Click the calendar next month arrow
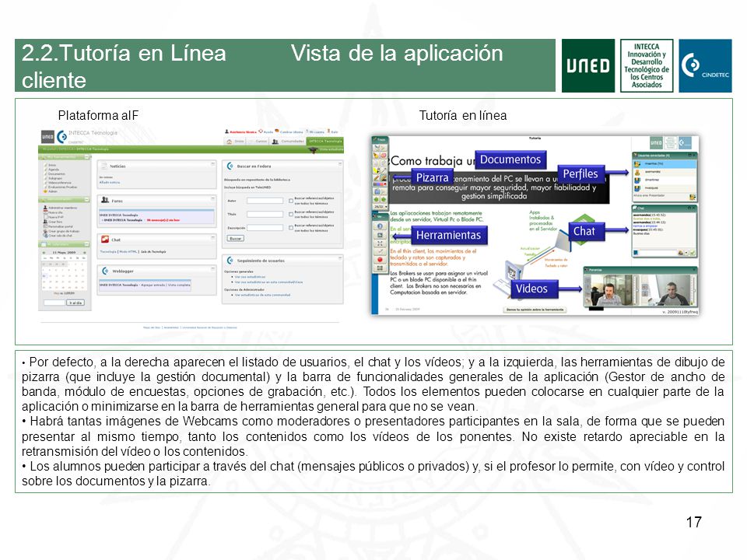 85,252
